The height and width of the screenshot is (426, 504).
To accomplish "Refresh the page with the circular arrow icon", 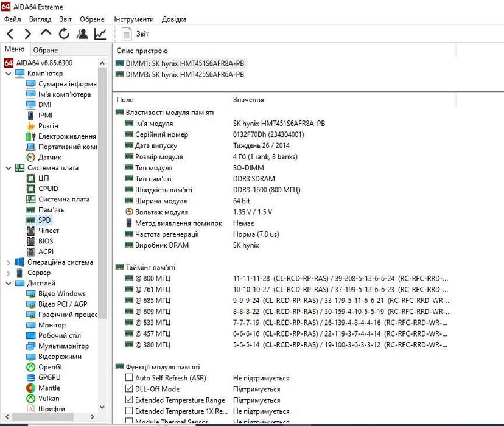I will (x=64, y=33).
